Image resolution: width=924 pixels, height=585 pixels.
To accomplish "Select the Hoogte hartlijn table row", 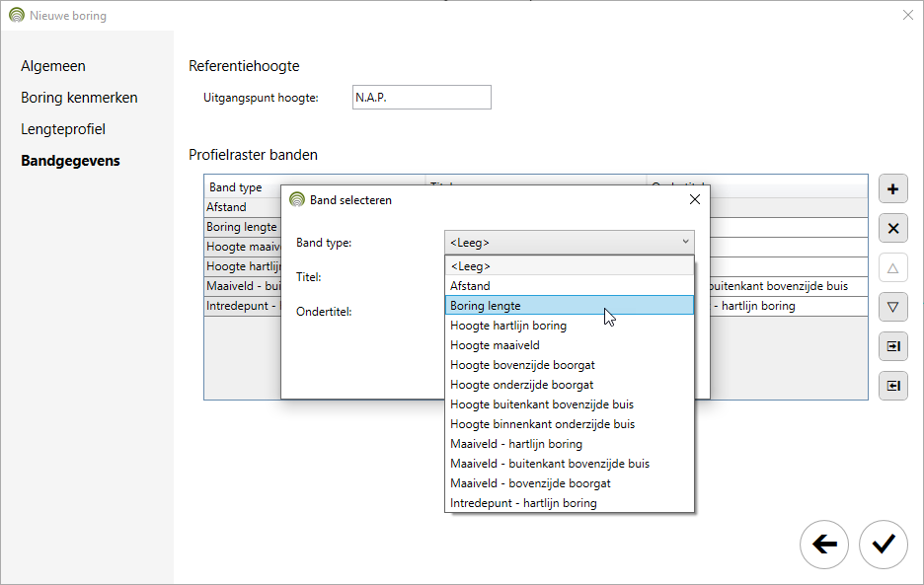I will (x=242, y=266).
